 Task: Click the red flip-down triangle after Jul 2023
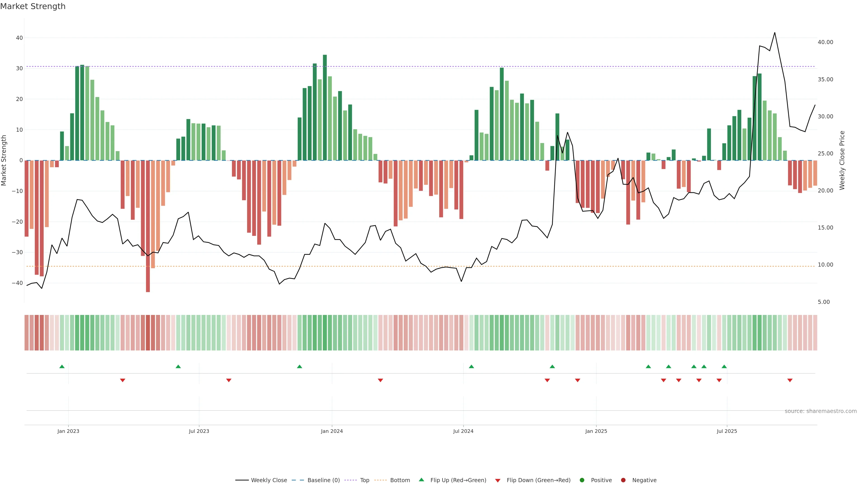(229, 380)
